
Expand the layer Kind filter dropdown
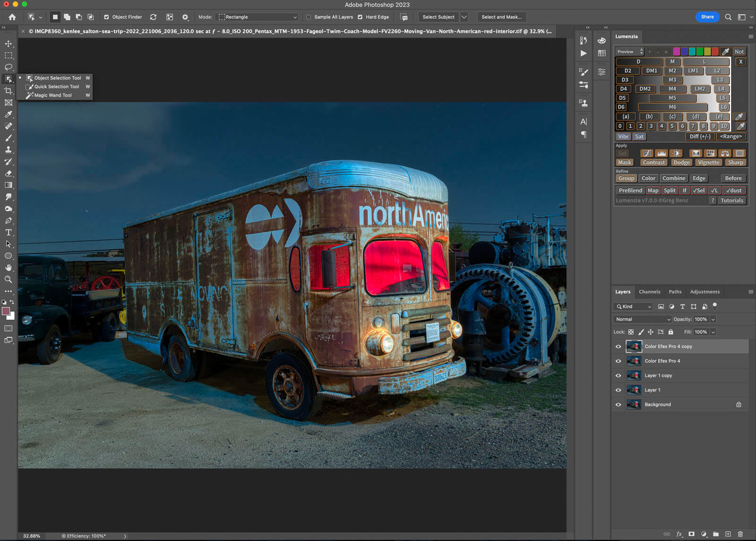pos(634,306)
